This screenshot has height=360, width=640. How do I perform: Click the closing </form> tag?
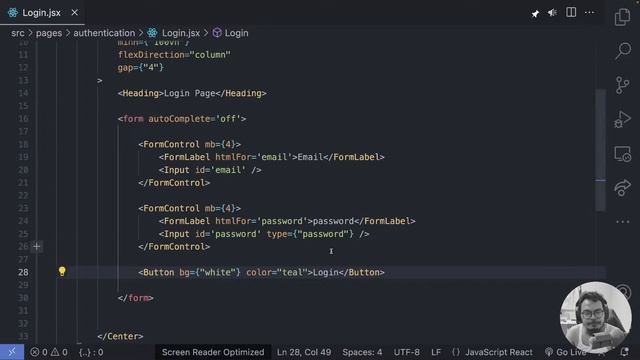coord(136,298)
